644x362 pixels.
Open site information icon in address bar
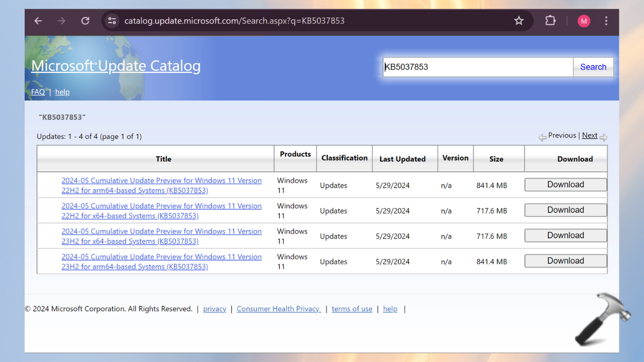(x=112, y=21)
